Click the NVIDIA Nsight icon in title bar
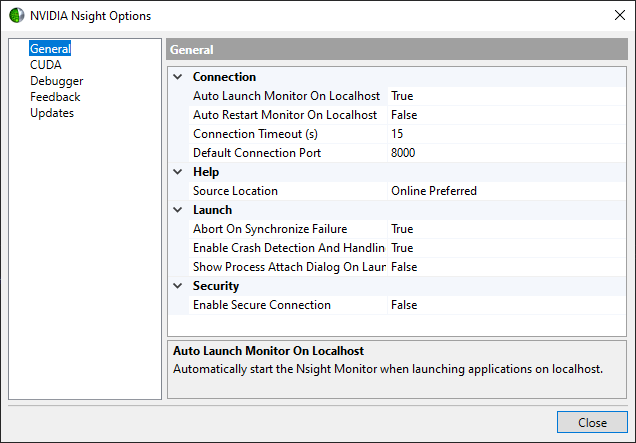Viewport: 636px width, 443px height. tap(17, 15)
